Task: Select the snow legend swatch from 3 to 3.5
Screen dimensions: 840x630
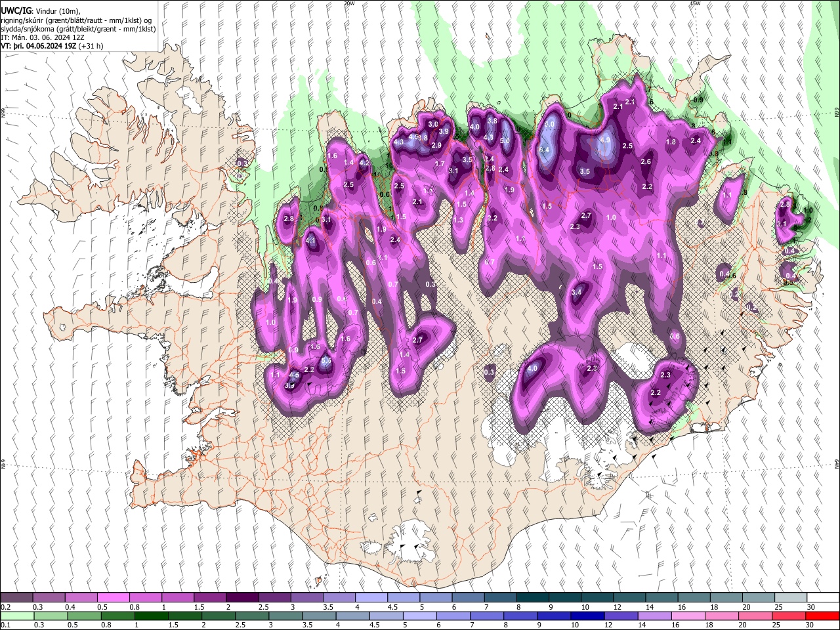Action: 306,598
